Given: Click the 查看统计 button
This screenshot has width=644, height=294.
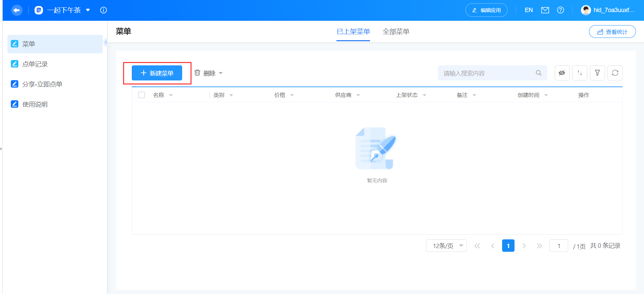Looking at the screenshot, I should 612,32.
